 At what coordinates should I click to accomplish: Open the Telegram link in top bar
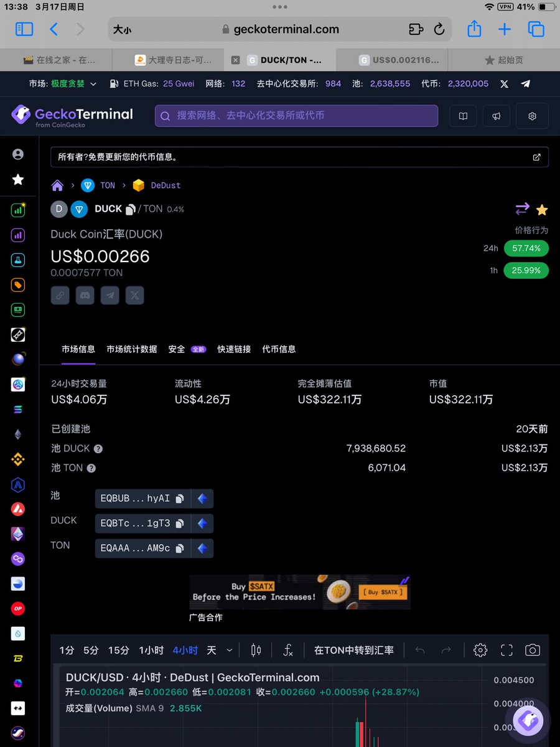point(526,83)
